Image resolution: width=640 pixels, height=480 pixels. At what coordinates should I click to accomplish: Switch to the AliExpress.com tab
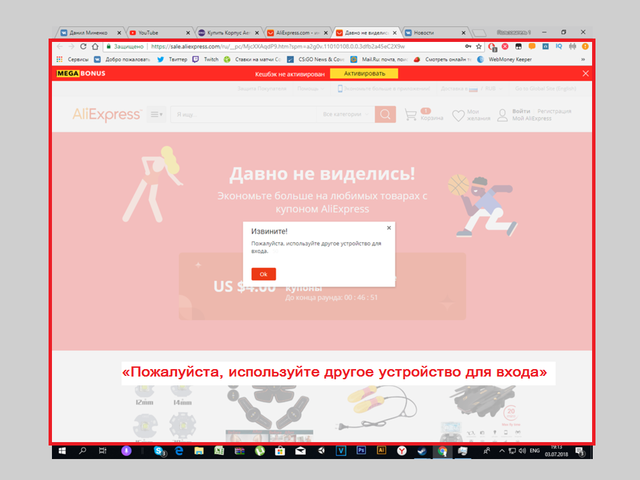coord(298,33)
